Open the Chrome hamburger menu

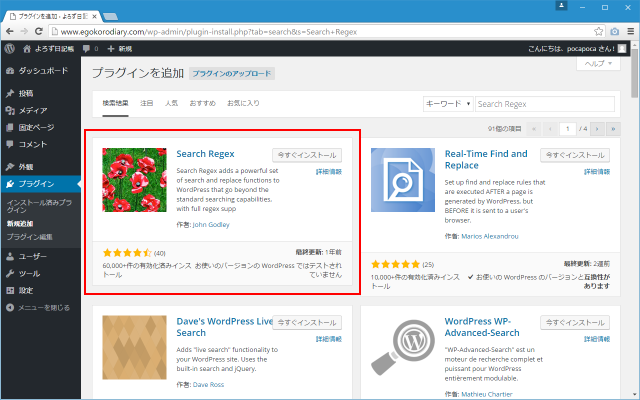click(x=630, y=31)
